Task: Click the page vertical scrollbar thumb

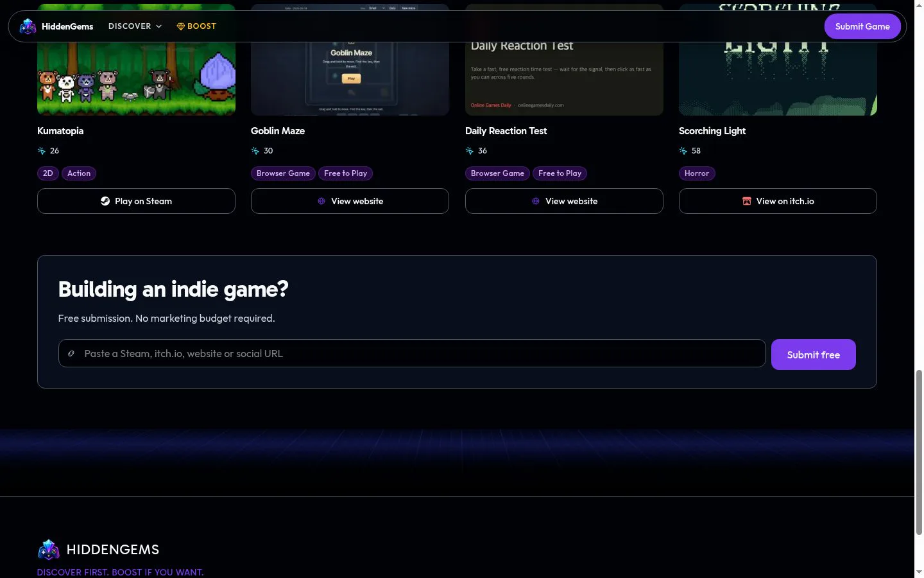Action: click(919, 452)
